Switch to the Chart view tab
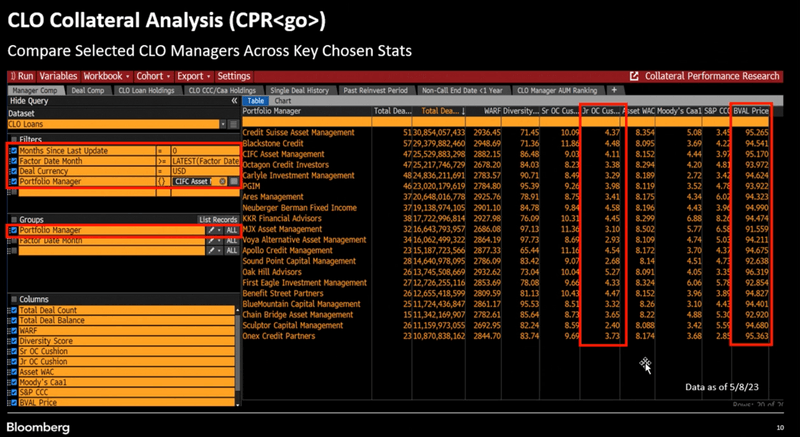This screenshot has width=800, height=437. pos(283,100)
